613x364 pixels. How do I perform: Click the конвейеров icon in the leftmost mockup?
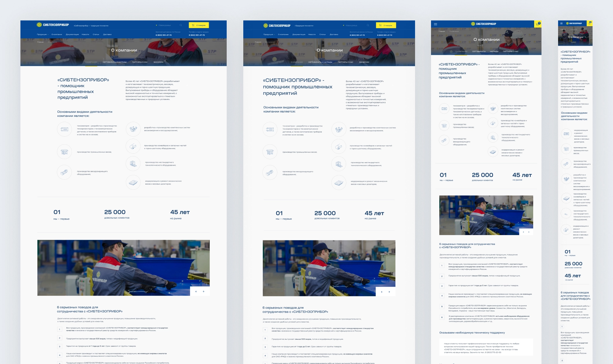point(133,147)
